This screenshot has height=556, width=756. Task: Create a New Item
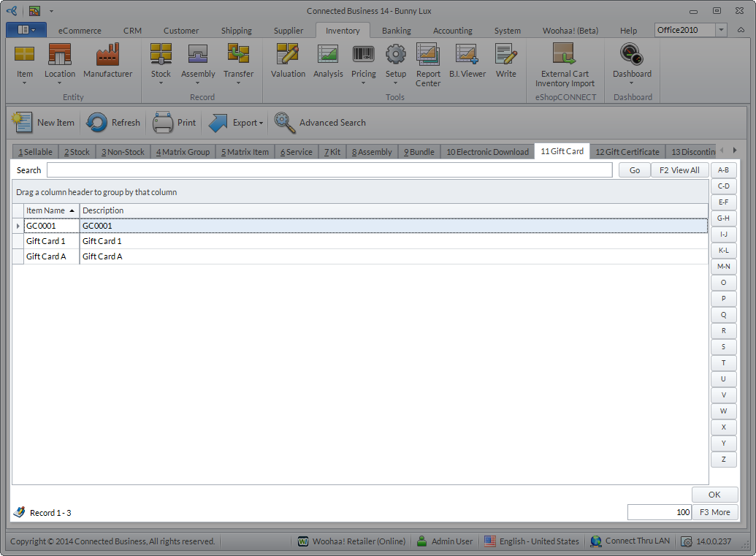[x=43, y=123]
